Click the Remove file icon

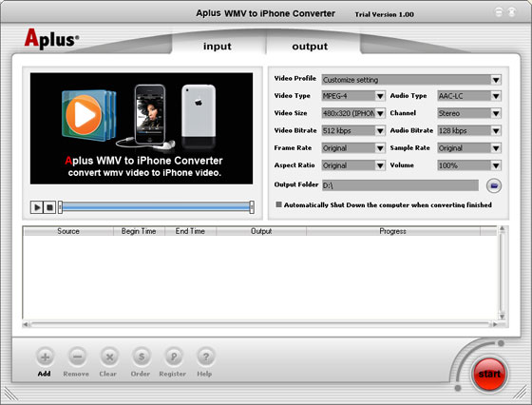77,357
